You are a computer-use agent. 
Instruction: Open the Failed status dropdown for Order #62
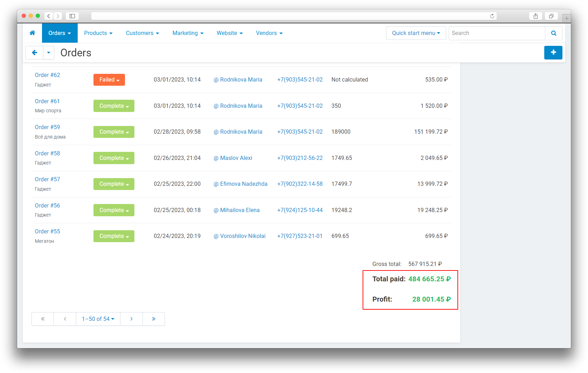coord(109,80)
